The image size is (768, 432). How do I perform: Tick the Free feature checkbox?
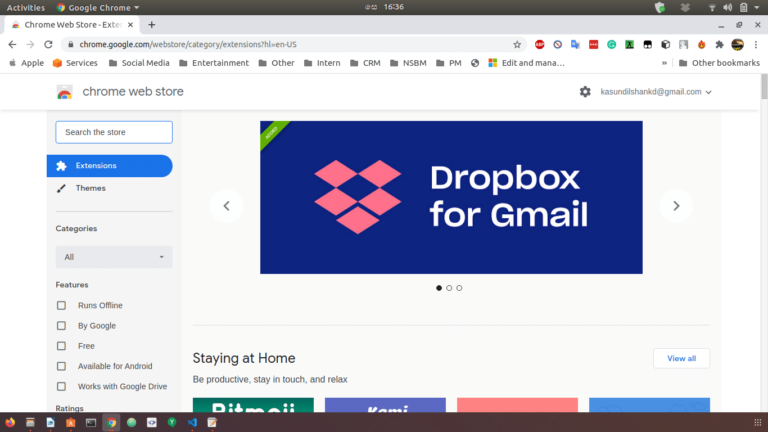pyautogui.click(x=61, y=346)
